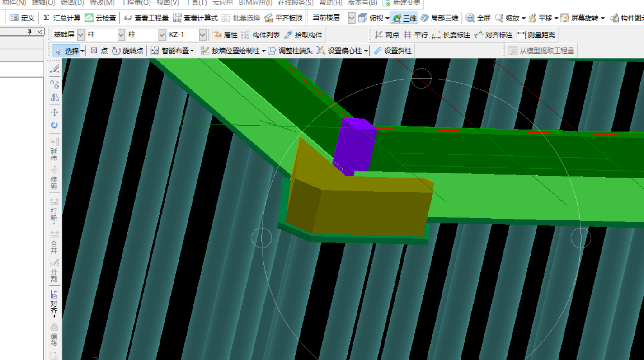The width and height of the screenshot is (644, 360).
Task: Click 设置偏心柱 eccentric column tool
Action: [x=339, y=51]
